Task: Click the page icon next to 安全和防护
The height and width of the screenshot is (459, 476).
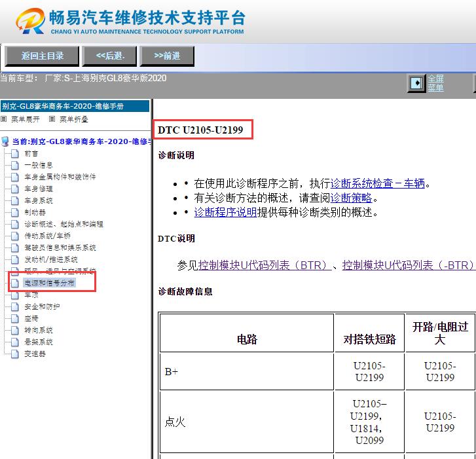Action: (14, 306)
